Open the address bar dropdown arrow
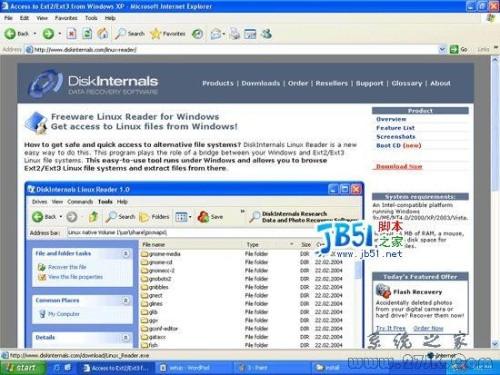This screenshot has height=375, width=500. pos(442,49)
